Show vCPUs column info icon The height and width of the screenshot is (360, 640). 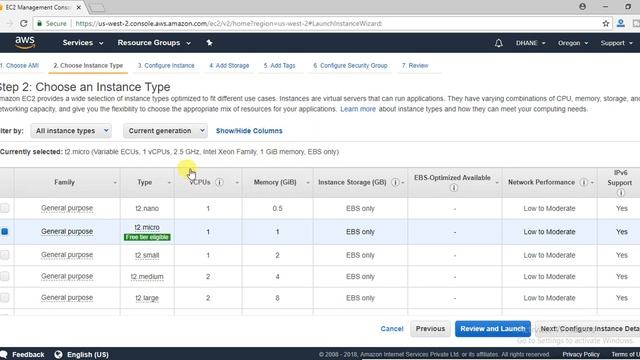point(219,182)
